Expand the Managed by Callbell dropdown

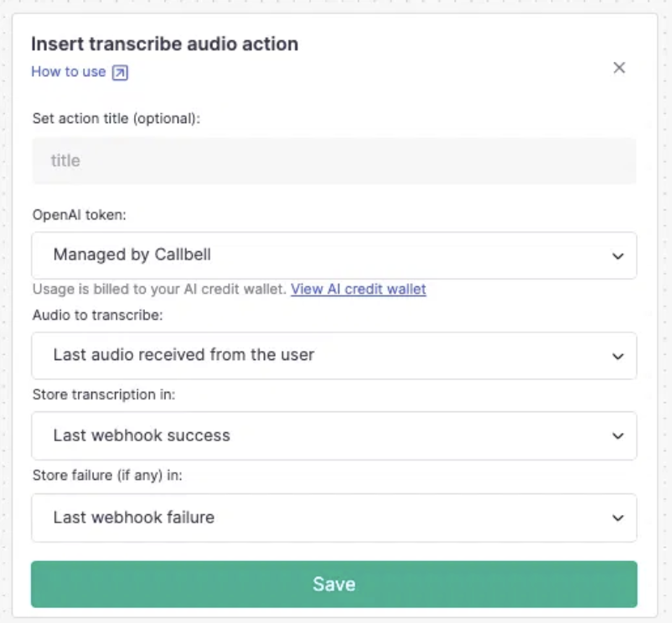tap(333, 255)
